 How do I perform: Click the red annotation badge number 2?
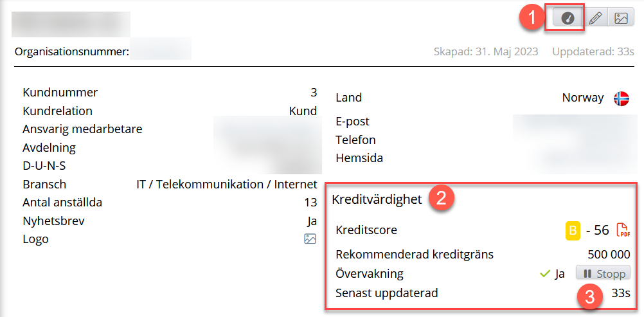(442, 198)
